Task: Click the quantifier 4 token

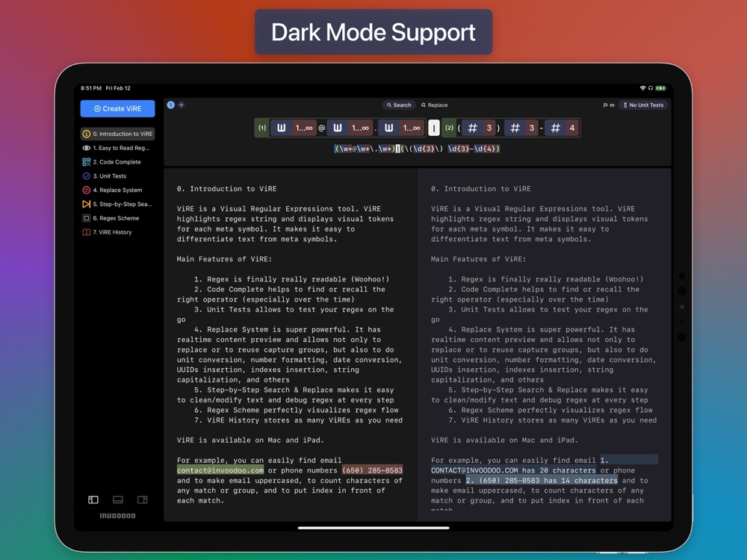Action: pyautogui.click(x=571, y=128)
